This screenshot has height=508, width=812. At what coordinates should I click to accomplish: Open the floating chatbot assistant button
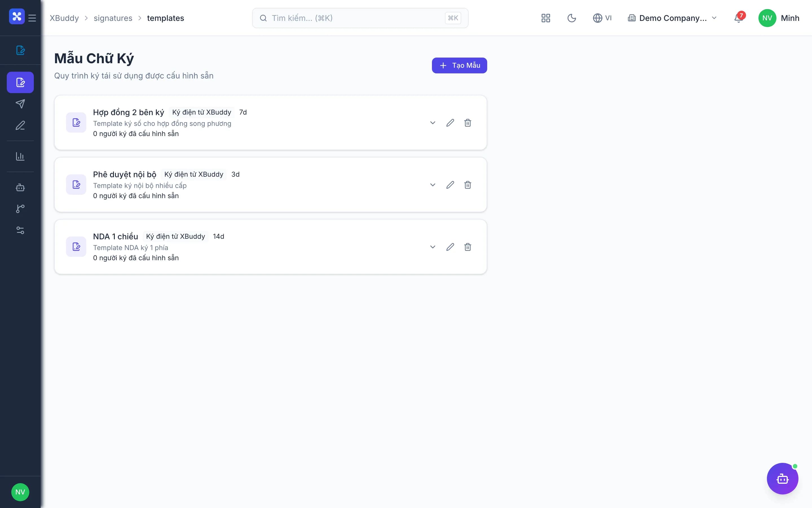(x=782, y=478)
